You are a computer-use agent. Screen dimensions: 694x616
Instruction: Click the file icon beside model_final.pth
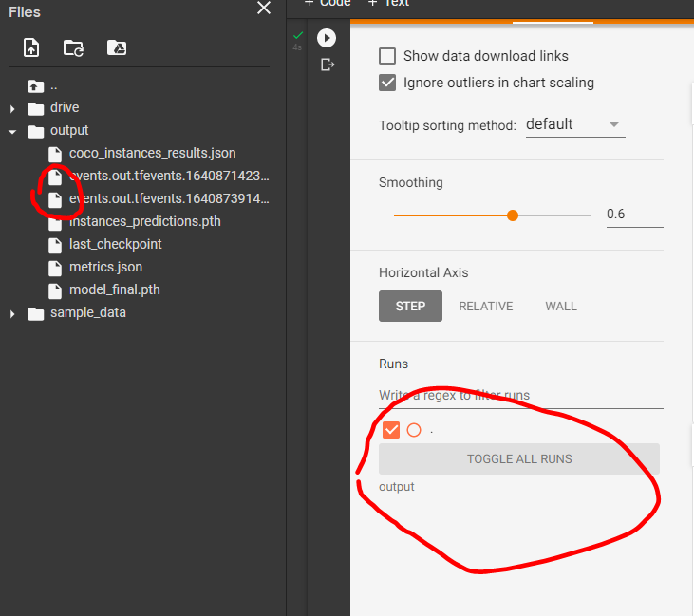[x=55, y=290]
